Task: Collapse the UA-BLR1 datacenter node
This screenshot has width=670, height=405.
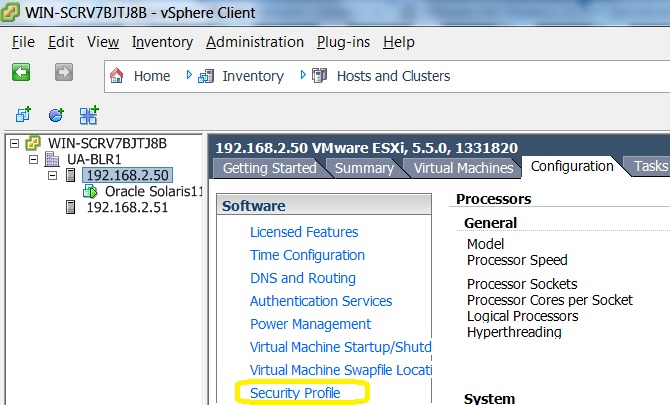Action: pos(33,159)
